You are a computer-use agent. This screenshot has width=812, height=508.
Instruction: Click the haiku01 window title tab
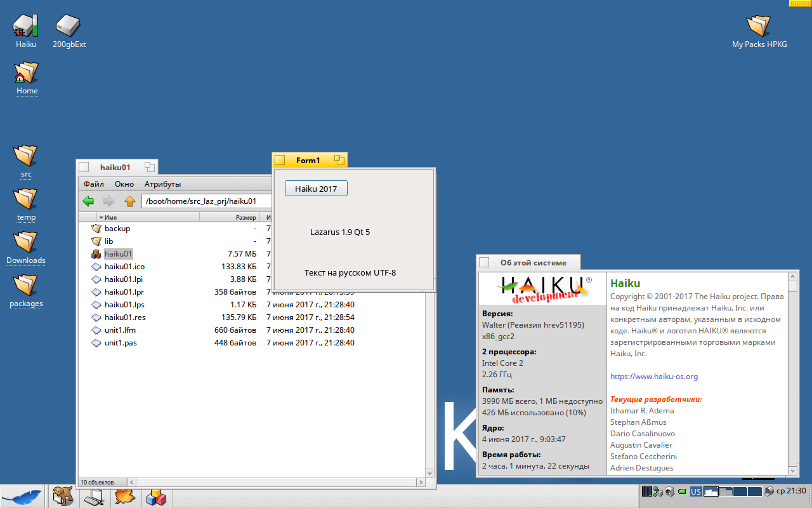[115, 168]
